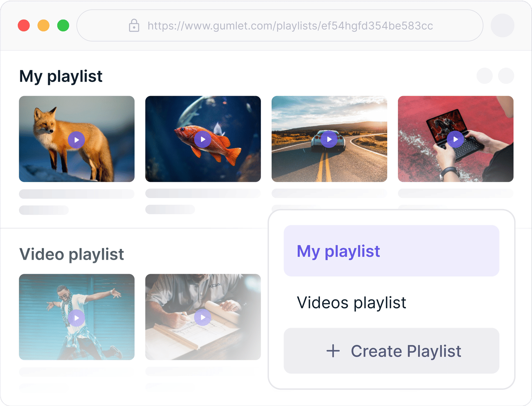532x406 pixels.
Task: Click the play icon on the fox video
Action: click(77, 140)
